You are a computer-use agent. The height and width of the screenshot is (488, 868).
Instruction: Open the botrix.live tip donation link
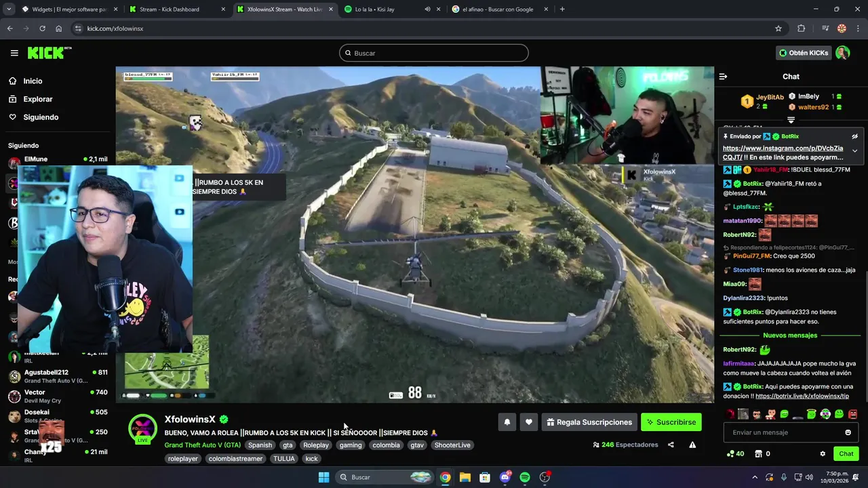click(x=802, y=396)
